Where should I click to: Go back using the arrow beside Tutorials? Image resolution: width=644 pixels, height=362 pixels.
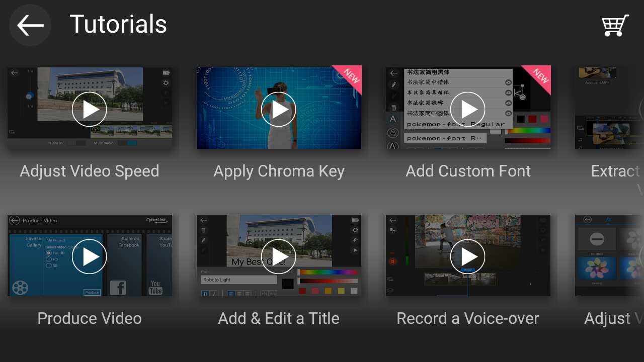click(x=30, y=25)
